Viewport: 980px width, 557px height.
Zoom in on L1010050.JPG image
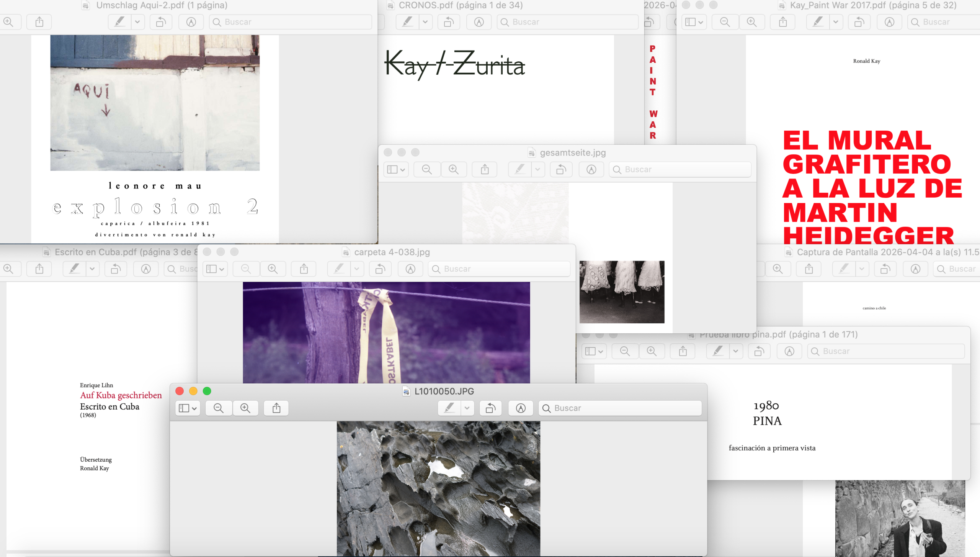coord(245,408)
